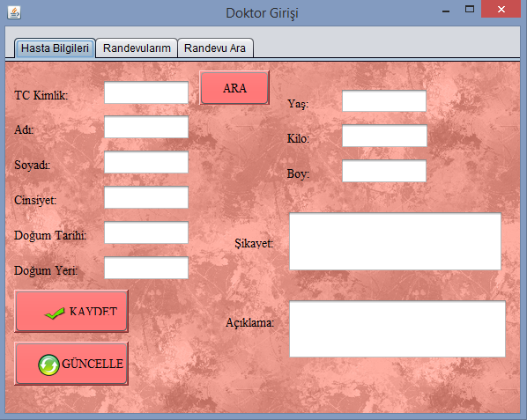Save the record with the KAYDET button
This screenshot has height=420, width=527.
click(71, 311)
